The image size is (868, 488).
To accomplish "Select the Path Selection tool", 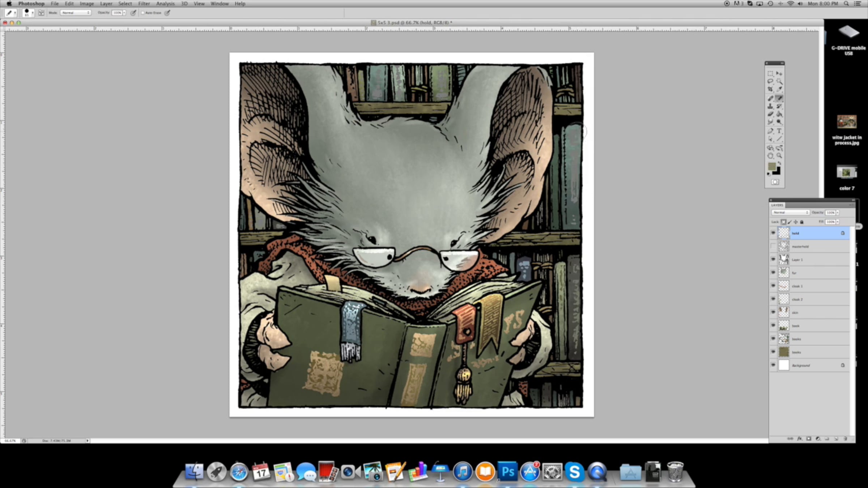I will coord(770,139).
